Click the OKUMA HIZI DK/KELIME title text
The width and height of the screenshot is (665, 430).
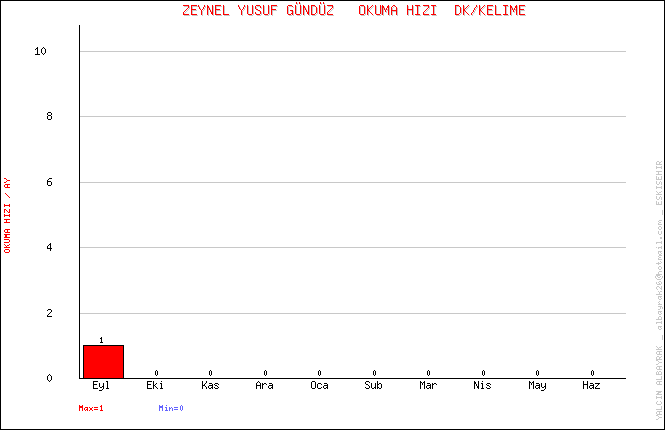click(441, 11)
